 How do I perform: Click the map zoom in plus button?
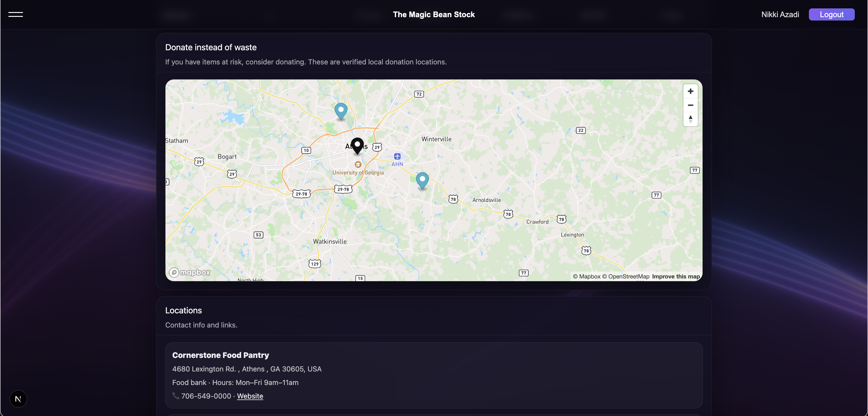tap(690, 91)
